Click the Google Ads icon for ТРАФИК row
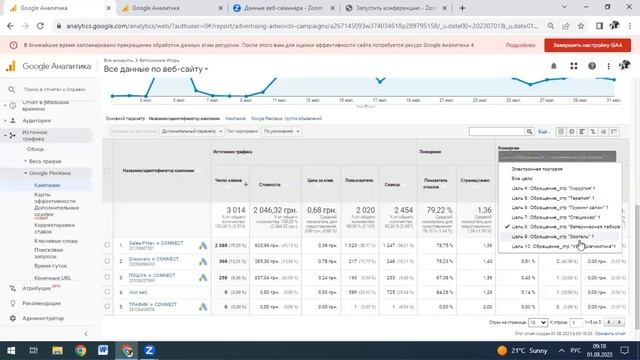This screenshot has width=640, height=360. pos(203,307)
